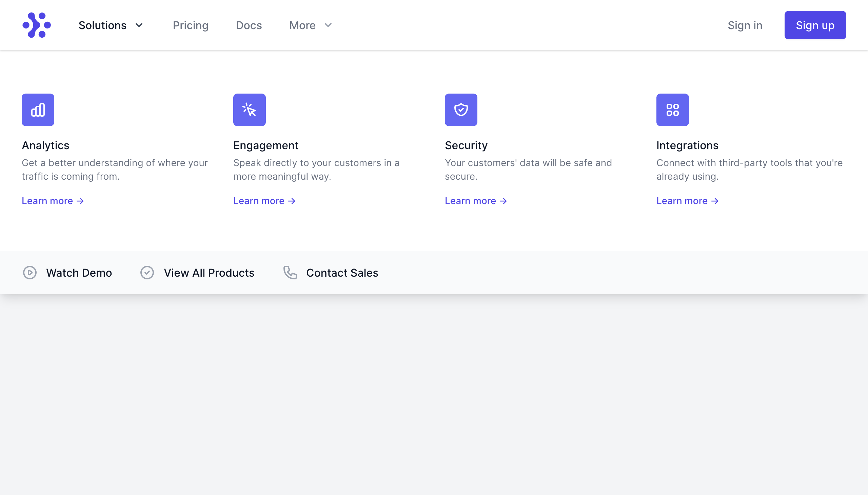The image size is (868, 495).
Task: Click the Engagement cursor click icon
Action: pyautogui.click(x=249, y=110)
